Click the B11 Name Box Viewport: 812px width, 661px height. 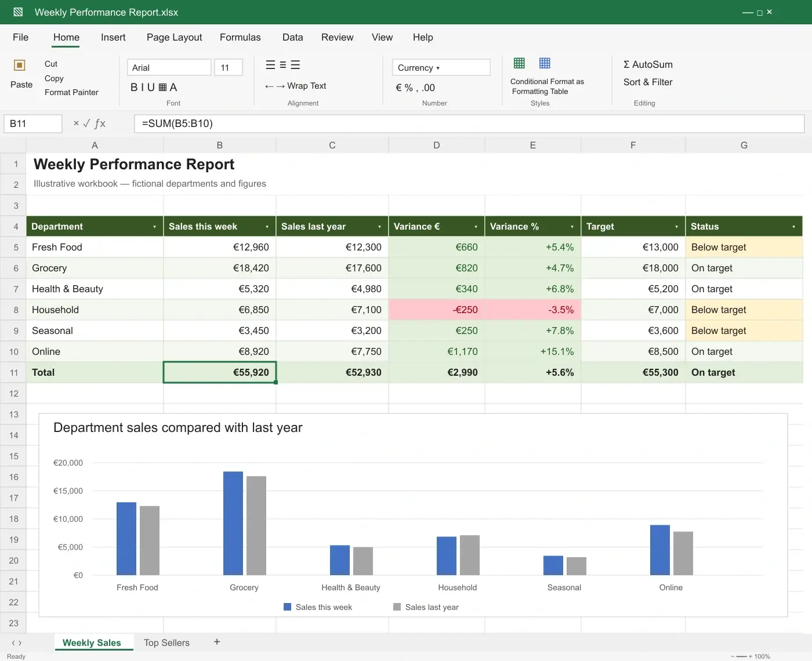[x=33, y=124]
